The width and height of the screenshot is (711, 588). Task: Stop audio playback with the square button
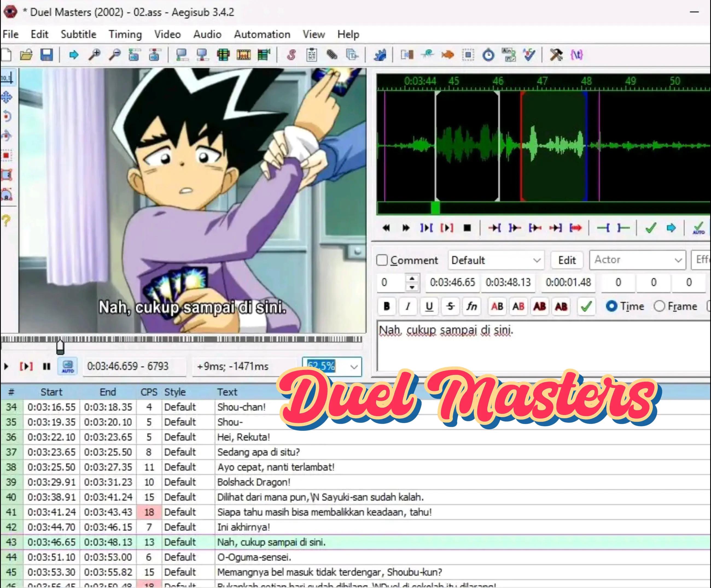[467, 228]
